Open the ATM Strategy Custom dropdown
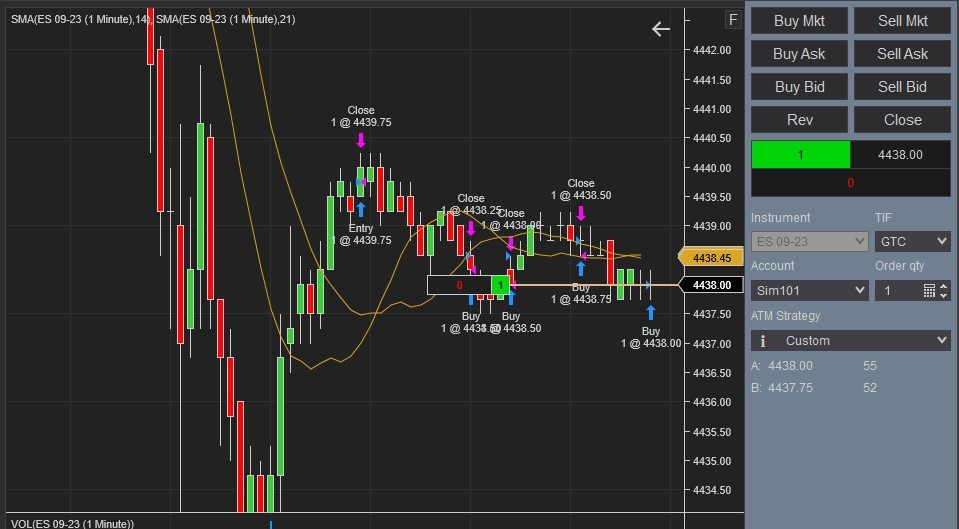 (x=851, y=341)
